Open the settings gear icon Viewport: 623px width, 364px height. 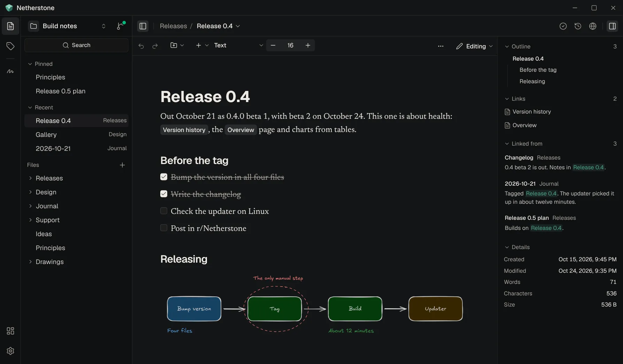click(10, 351)
